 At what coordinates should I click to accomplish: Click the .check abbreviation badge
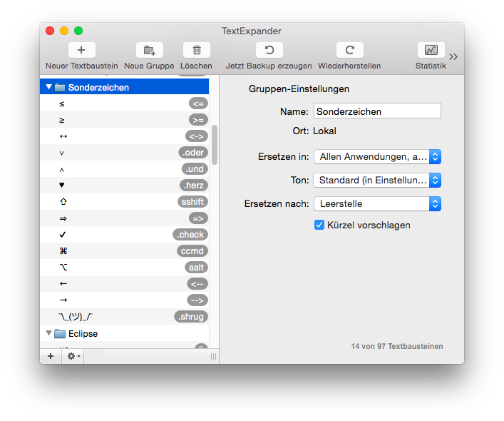[190, 235]
